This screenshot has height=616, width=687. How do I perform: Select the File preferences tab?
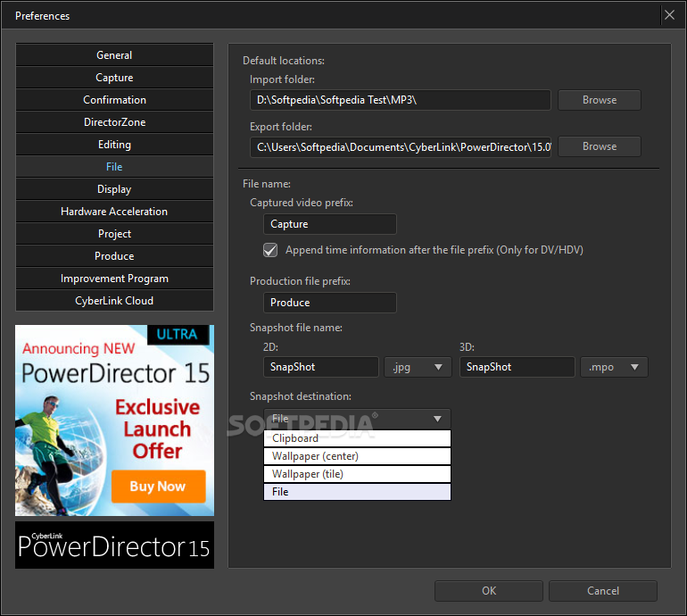coord(114,167)
